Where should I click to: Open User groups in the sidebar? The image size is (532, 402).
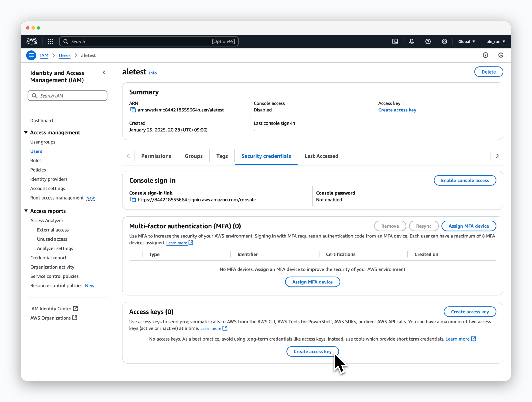(x=43, y=142)
